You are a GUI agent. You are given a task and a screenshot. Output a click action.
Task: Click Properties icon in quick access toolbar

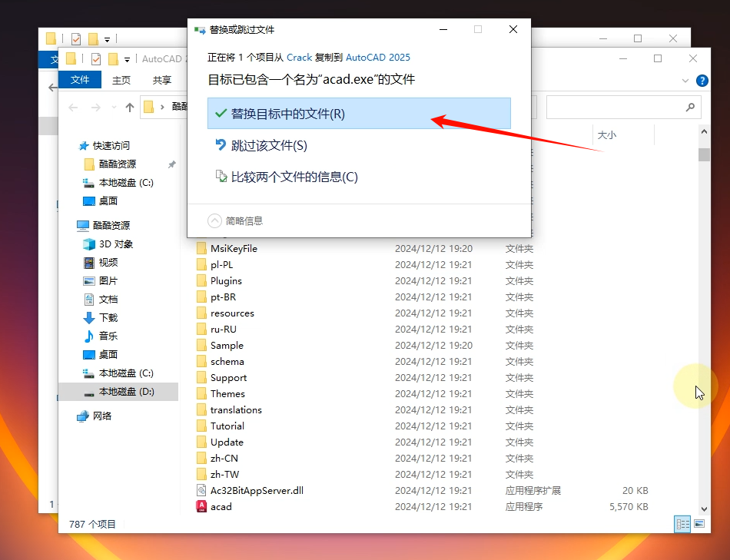(x=96, y=59)
